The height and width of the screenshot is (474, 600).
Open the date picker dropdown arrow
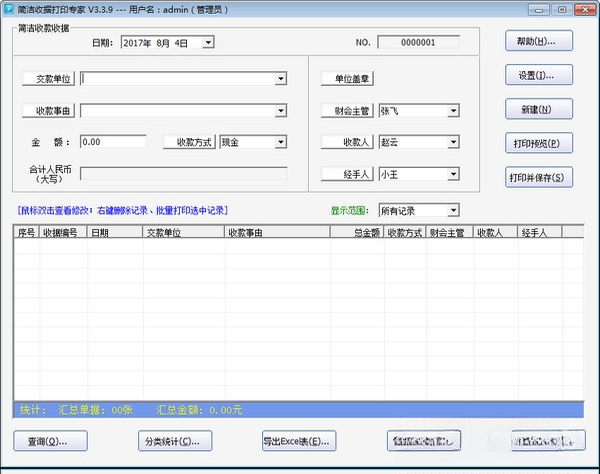pyautogui.click(x=208, y=42)
